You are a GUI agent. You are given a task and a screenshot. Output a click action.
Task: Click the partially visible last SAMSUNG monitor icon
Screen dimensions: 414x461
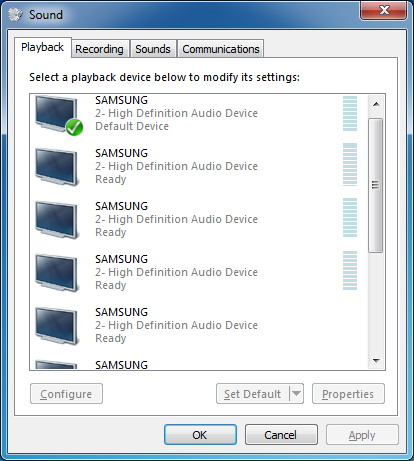point(56,364)
